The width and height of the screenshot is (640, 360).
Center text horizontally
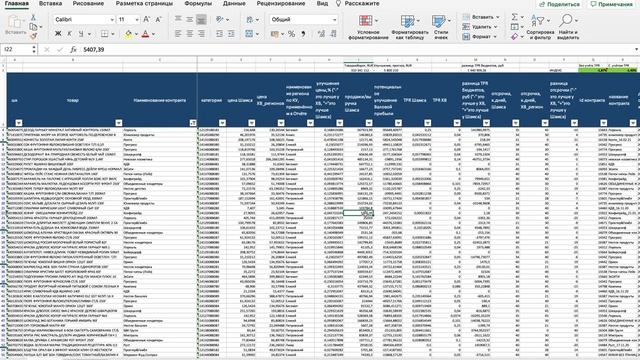(x=189, y=34)
